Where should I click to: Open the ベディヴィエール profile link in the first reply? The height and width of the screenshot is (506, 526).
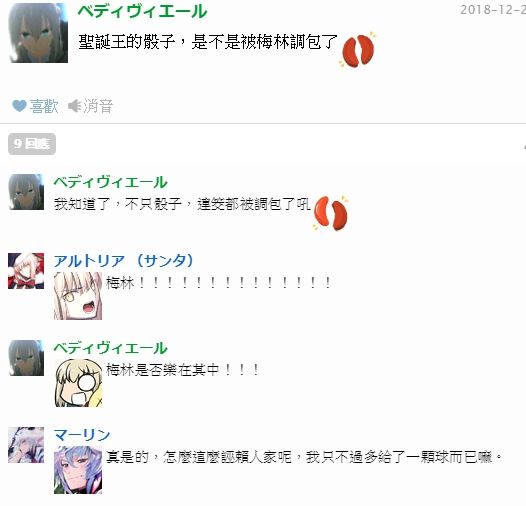(110, 182)
